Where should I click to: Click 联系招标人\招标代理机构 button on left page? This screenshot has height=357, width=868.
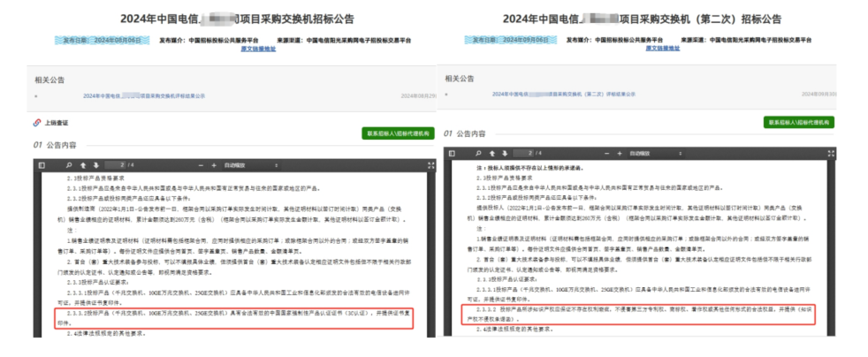coord(398,133)
